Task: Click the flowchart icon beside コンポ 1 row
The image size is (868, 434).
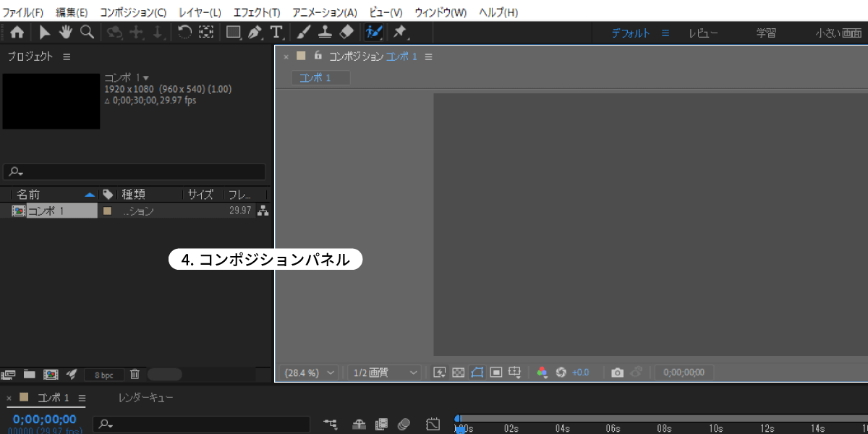Action: [263, 211]
